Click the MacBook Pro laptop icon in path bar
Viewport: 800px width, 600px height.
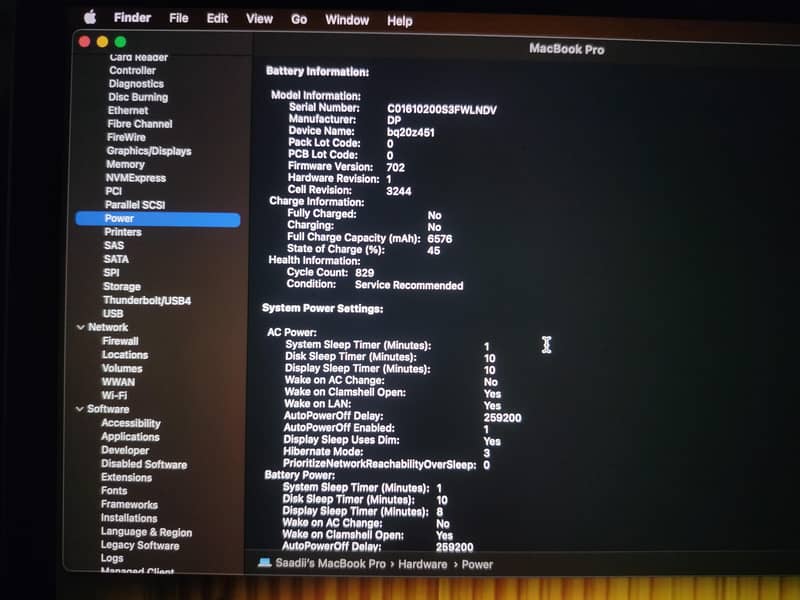264,563
